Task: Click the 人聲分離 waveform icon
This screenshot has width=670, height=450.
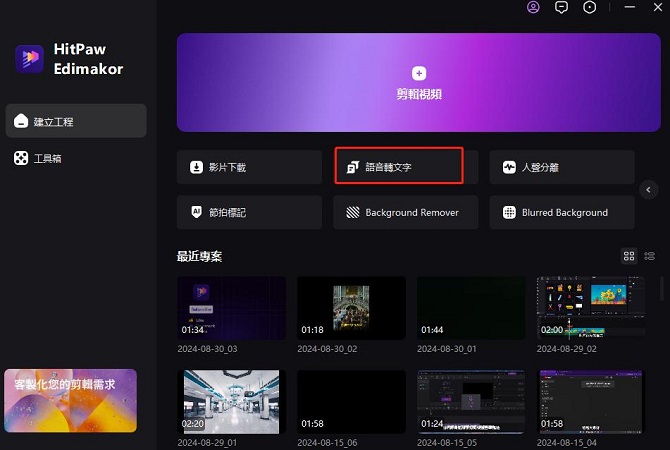Action: [509, 168]
